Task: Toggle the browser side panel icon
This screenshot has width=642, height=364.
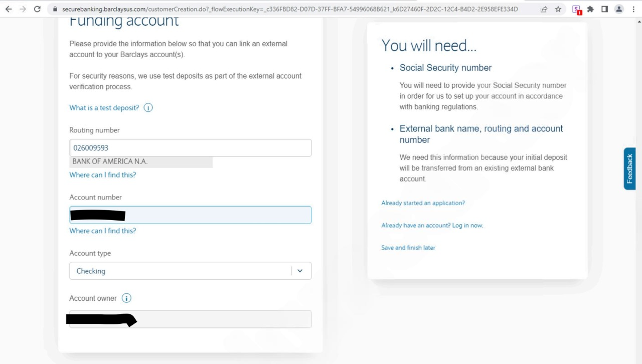Action: pos(605,9)
